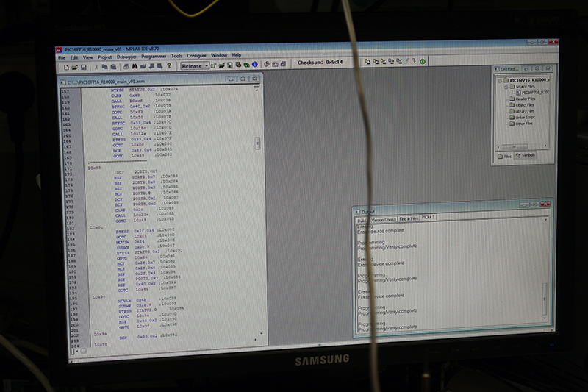588x392 pixels.
Task: Open the File menu
Action: point(62,58)
